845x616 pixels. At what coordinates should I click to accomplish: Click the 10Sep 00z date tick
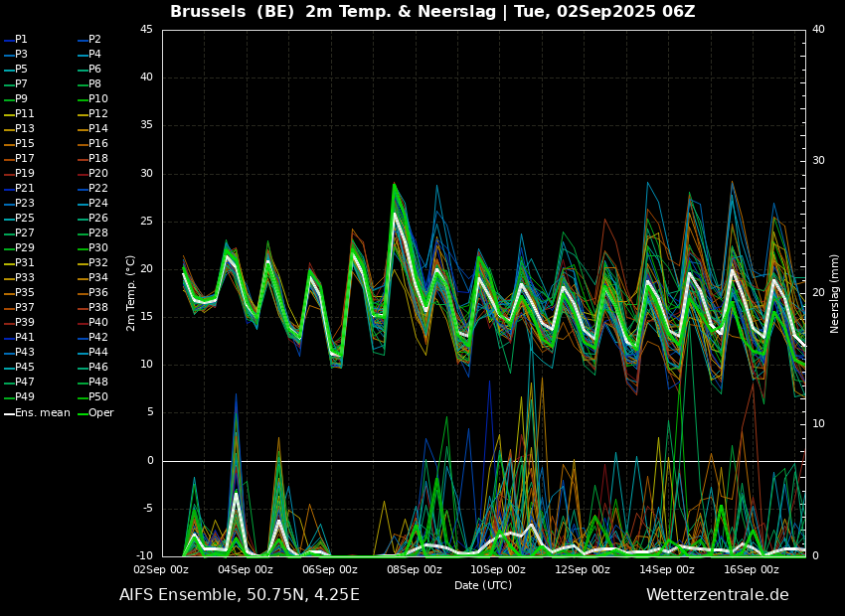tap(498, 570)
